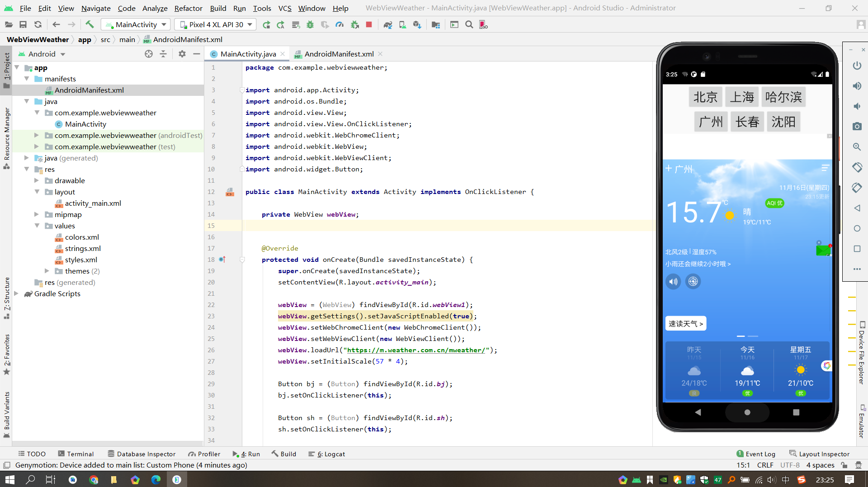The image size is (868, 487).
Task: Open the Navigate menu
Action: [96, 8]
